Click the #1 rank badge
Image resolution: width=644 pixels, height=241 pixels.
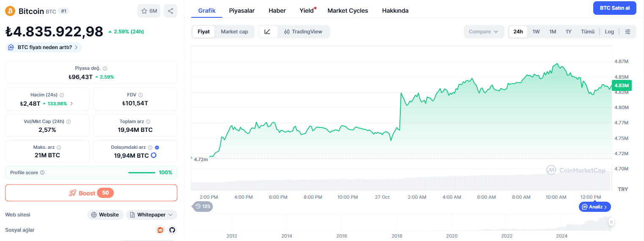pyautogui.click(x=63, y=11)
